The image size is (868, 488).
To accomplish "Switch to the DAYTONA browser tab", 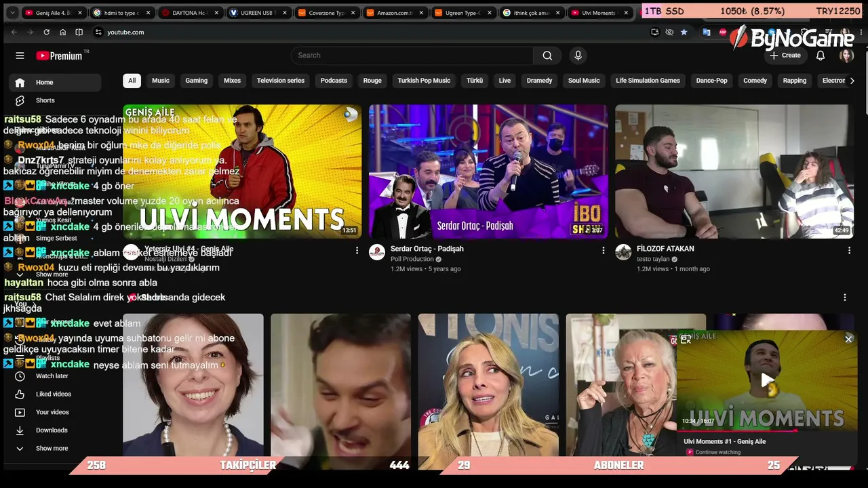I will pos(189,13).
